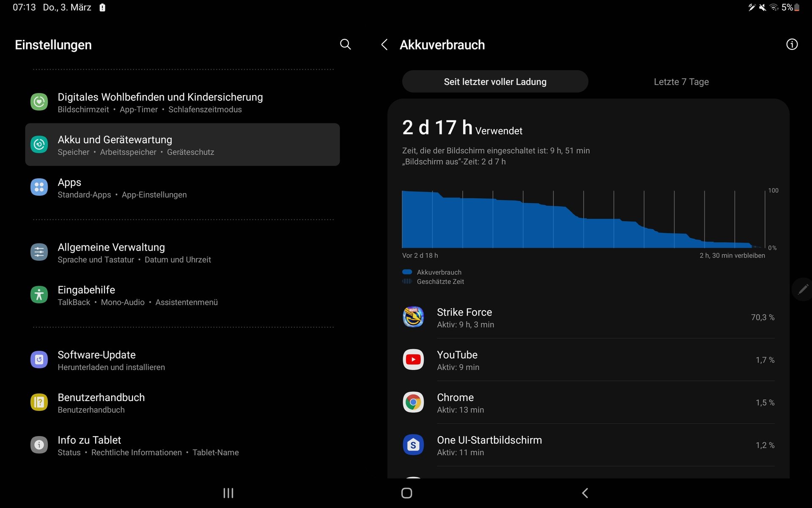Open Allgemeine Verwaltung settings

(182, 252)
